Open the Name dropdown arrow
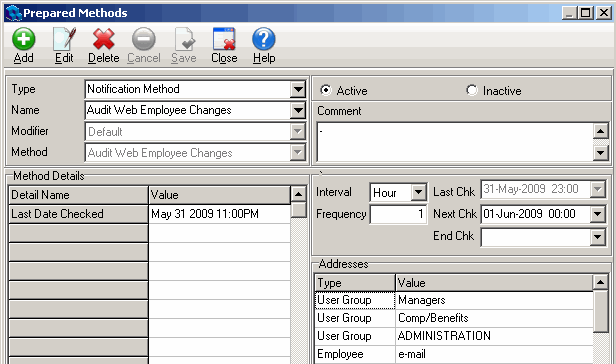The image size is (616, 364). (x=298, y=110)
